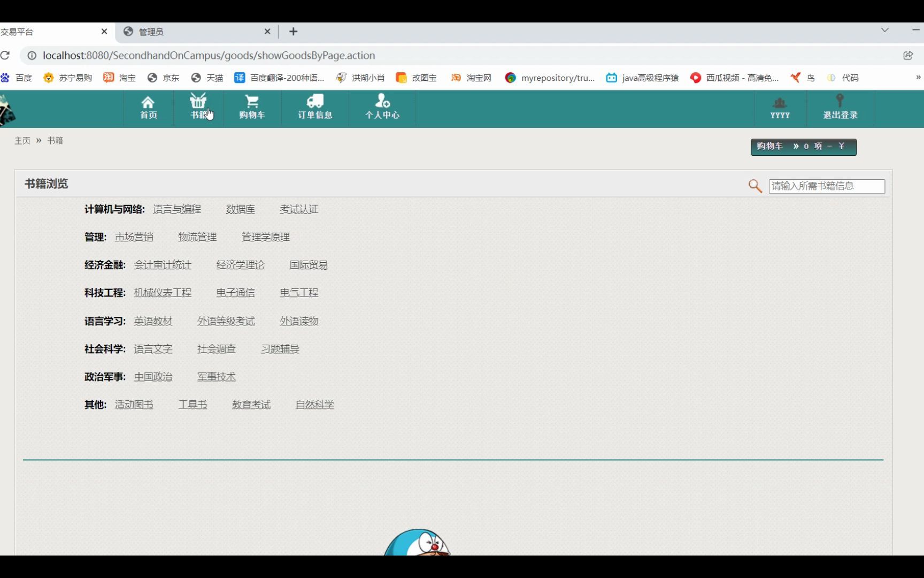Open the 苏宁易购 bookmark
The width and height of the screenshot is (924, 578).
[x=68, y=78]
